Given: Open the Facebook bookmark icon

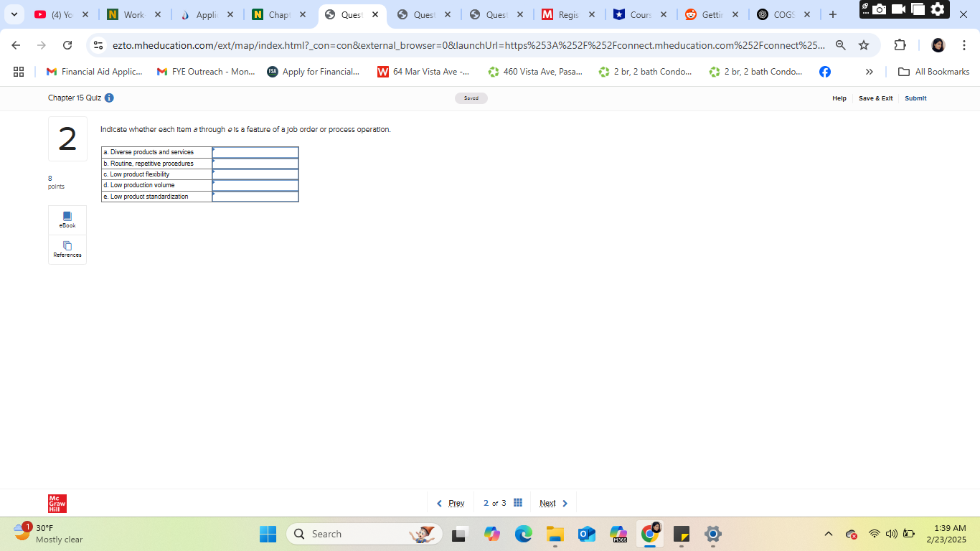Looking at the screenshot, I should [825, 72].
